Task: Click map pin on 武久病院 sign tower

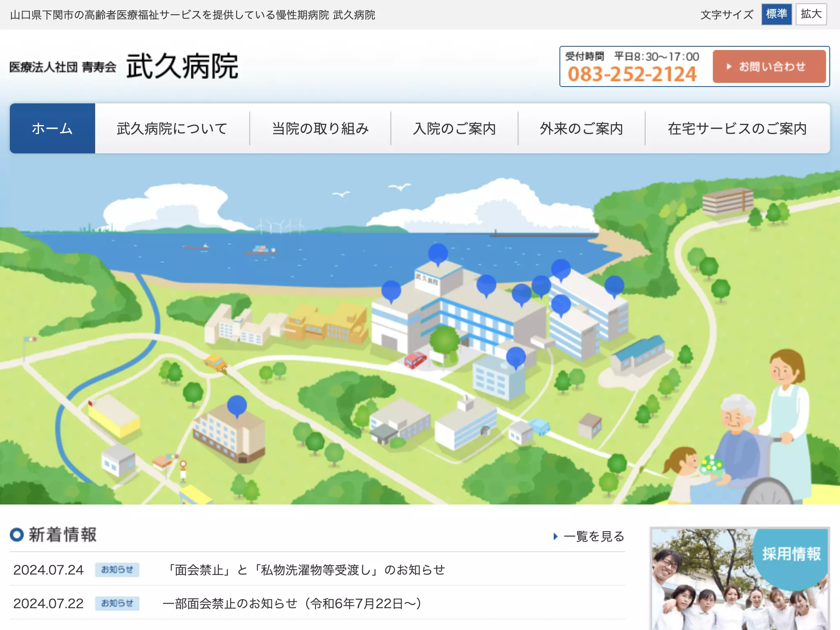Action: point(438,254)
